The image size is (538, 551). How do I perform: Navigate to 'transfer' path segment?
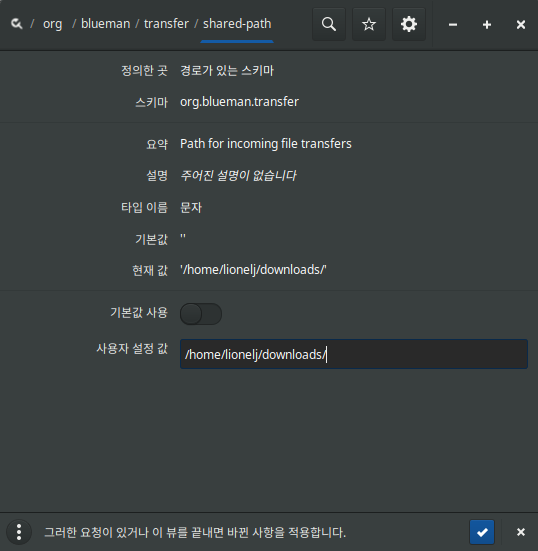tap(166, 24)
